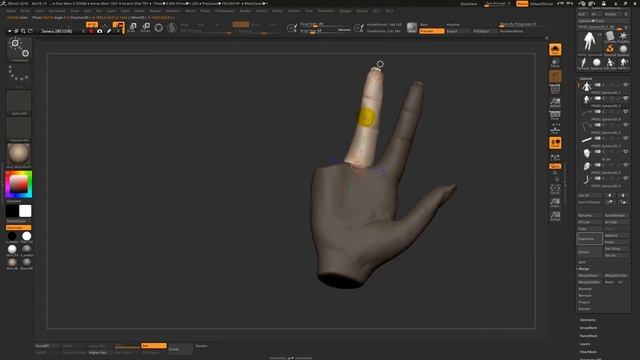Screen dimensions: 640x360
Task: Select the orange Draw mode icon in top toolbar
Action: (118, 27)
